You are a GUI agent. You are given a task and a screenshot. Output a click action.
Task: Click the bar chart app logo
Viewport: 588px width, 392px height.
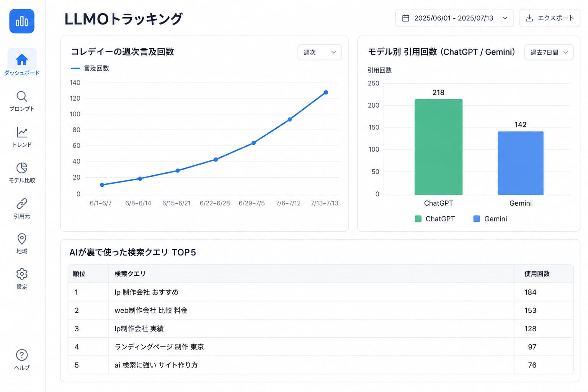click(22, 21)
